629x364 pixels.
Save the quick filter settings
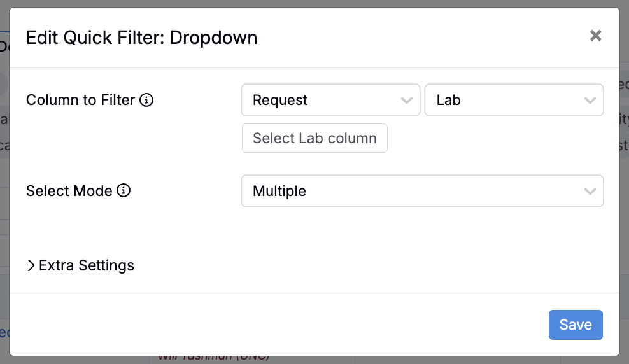576,325
